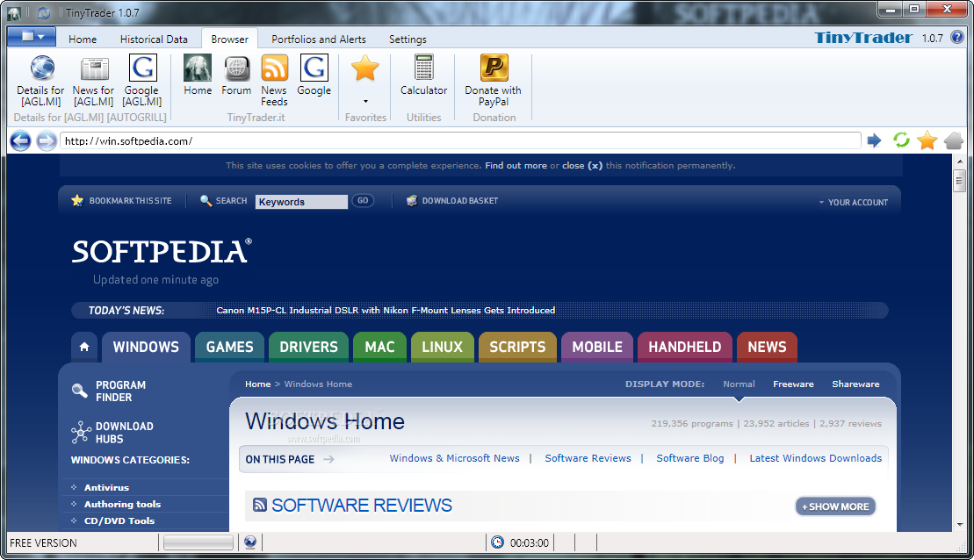Open Portfolios and Alerts tab
The width and height of the screenshot is (974, 560).
pos(319,39)
